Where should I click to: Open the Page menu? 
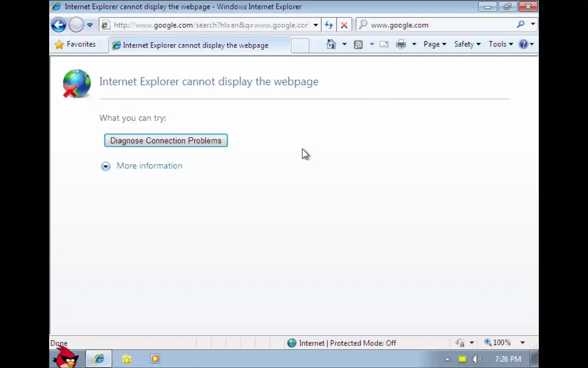pos(435,44)
